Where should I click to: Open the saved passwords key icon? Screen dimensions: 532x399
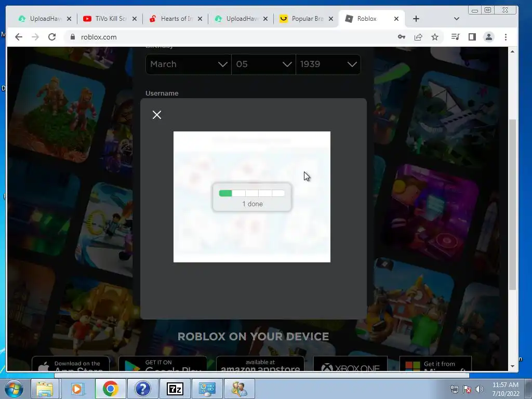(x=402, y=37)
